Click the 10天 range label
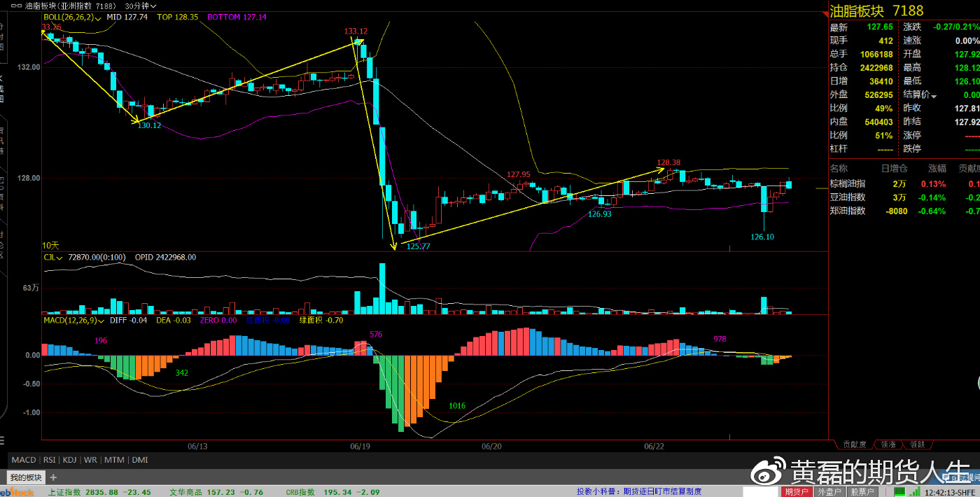The height and width of the screenshot is (497, 980). [x=50, y=246]
